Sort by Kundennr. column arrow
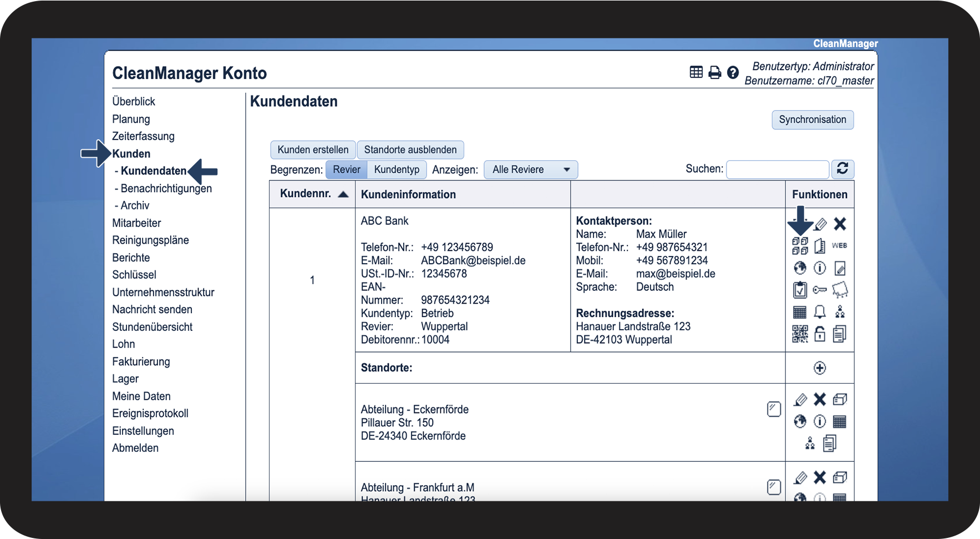The image size is (980, 539). pyautogui.click(x=343, y=194)
